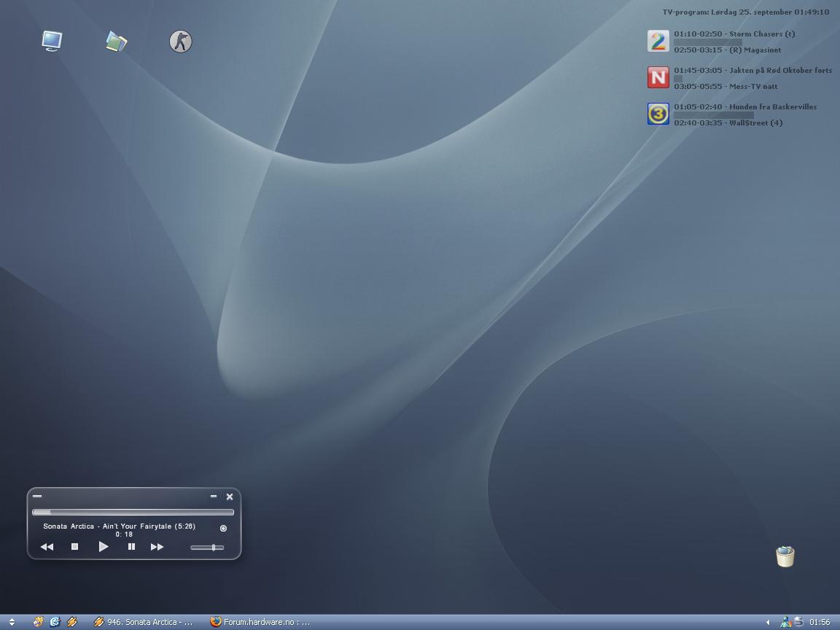Screen dimensions: 840x630
Task: Select 'Hunden fra Baskervilles' program listing
Action: [x=745, y=106]
